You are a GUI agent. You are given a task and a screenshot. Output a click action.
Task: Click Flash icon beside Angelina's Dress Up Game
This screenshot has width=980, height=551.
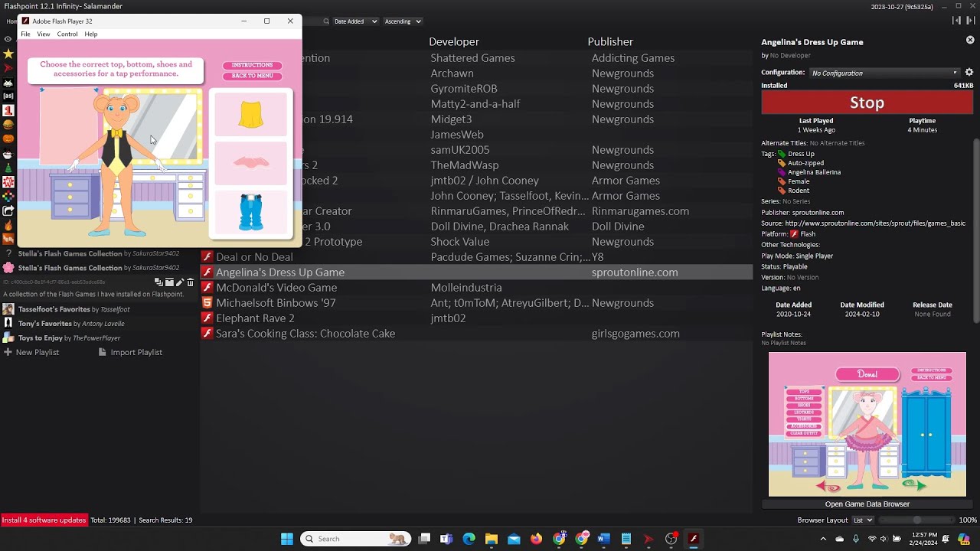point(207,272)
